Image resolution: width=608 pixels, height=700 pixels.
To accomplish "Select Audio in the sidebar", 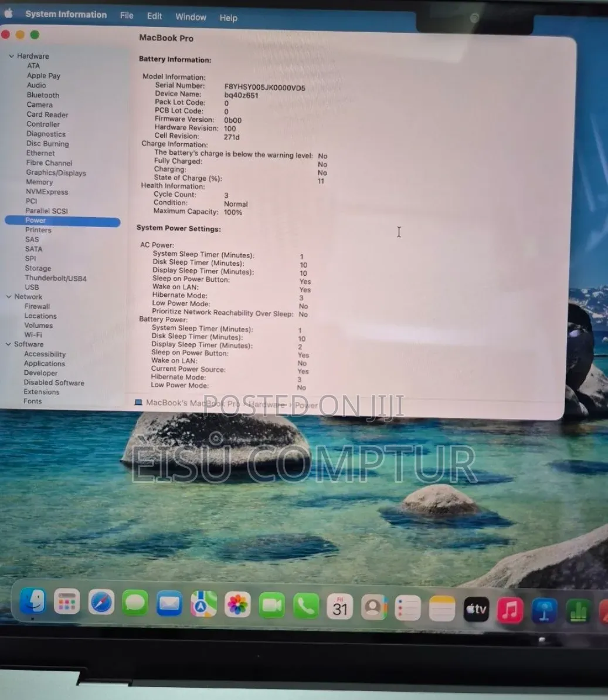I will coord(36,85).
